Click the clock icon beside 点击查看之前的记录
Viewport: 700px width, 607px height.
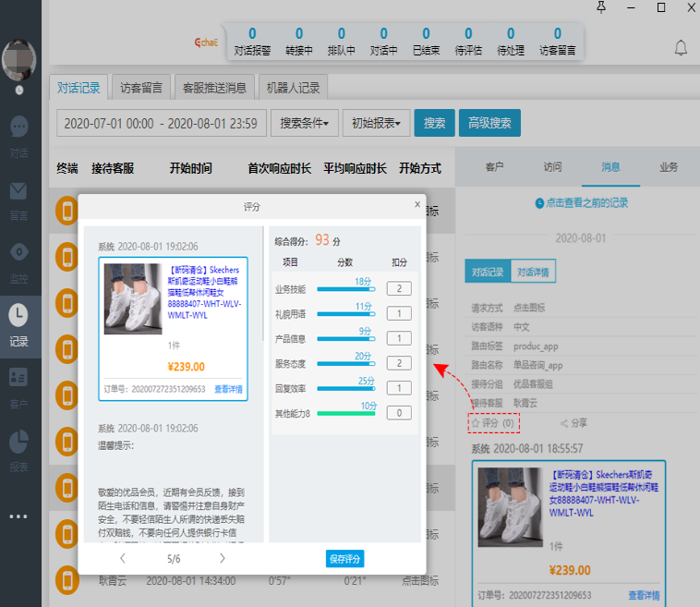539,203
